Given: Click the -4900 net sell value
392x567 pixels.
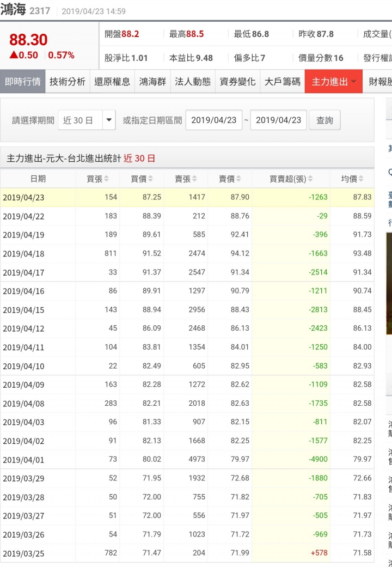Looking at the screenshot, I should click(x=318, y=459).
